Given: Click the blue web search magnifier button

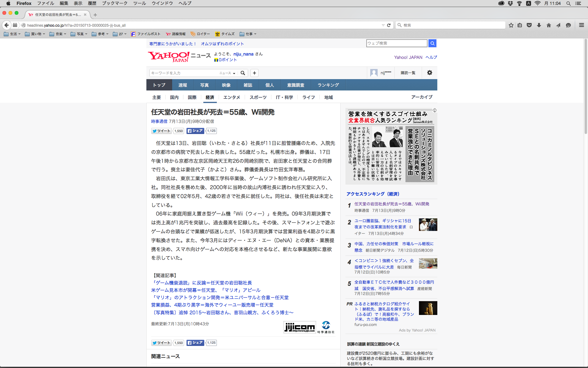Looking at the screenshot, I should tap(432, 43).
